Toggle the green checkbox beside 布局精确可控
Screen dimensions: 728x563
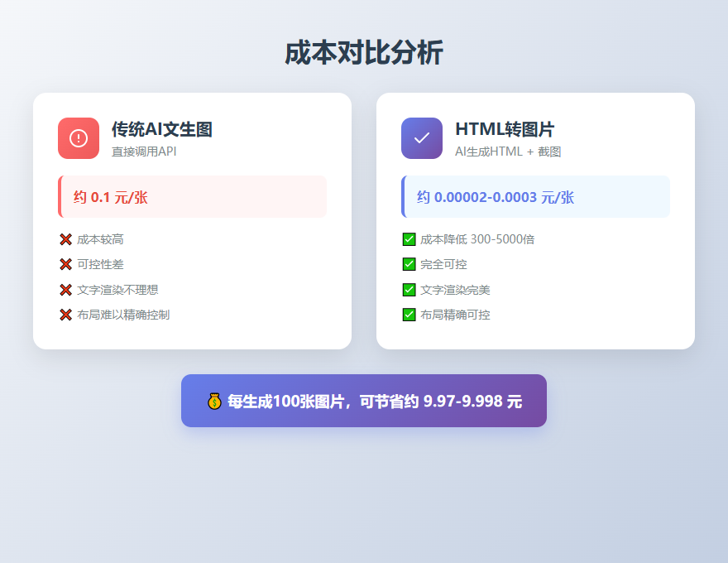(x=409, y=315)
